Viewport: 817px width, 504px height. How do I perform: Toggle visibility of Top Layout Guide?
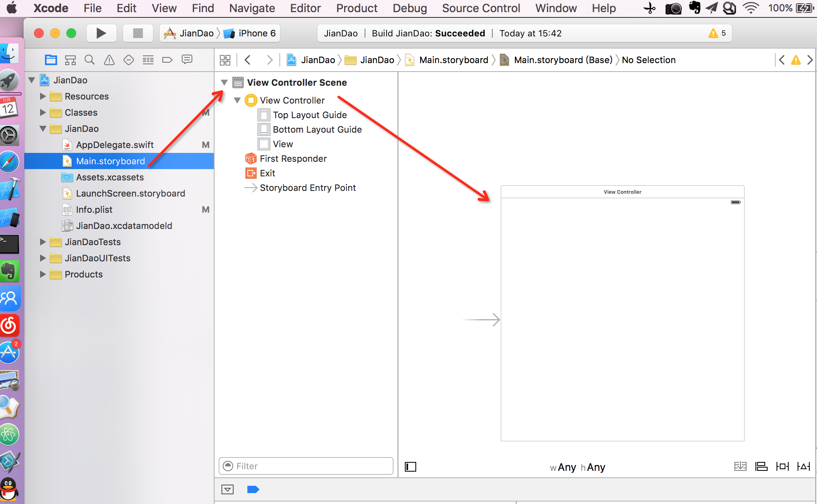(263, 115)
